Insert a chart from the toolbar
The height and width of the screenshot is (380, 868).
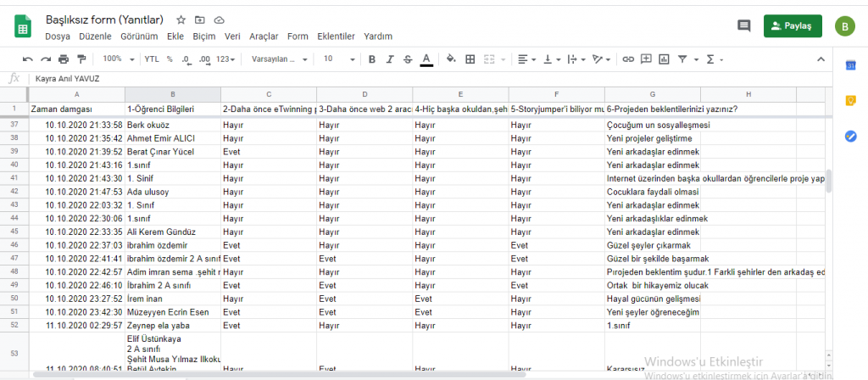[x=665, y=59]
